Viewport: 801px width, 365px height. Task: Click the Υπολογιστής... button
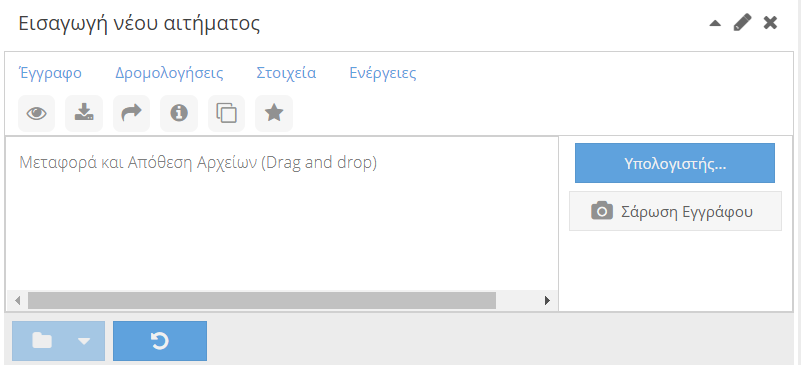click(675, 163)
